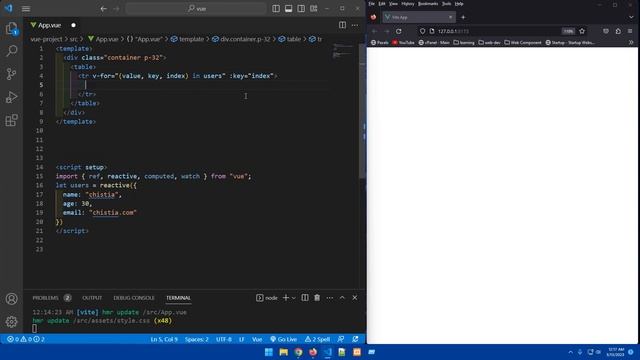
Task: Toggle the bottom panel layout icon
Action: [x=289, y=9]
